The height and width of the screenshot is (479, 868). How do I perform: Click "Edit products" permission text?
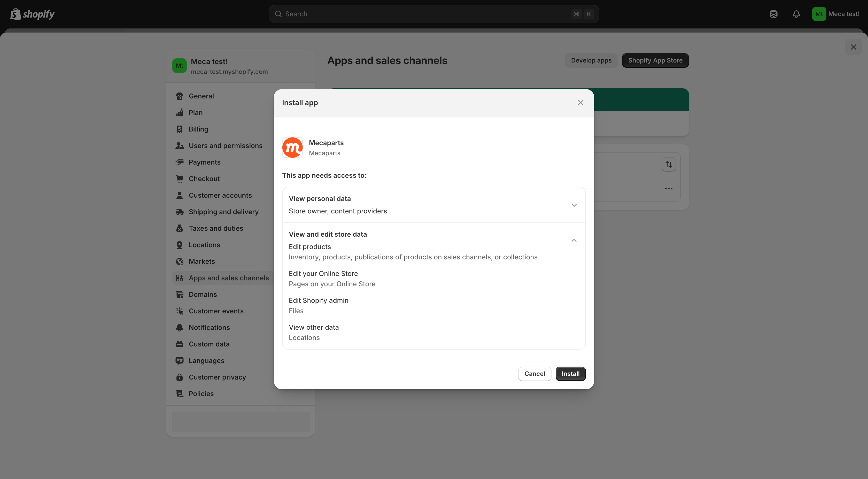pyautogui.click(x=310, y=246)
